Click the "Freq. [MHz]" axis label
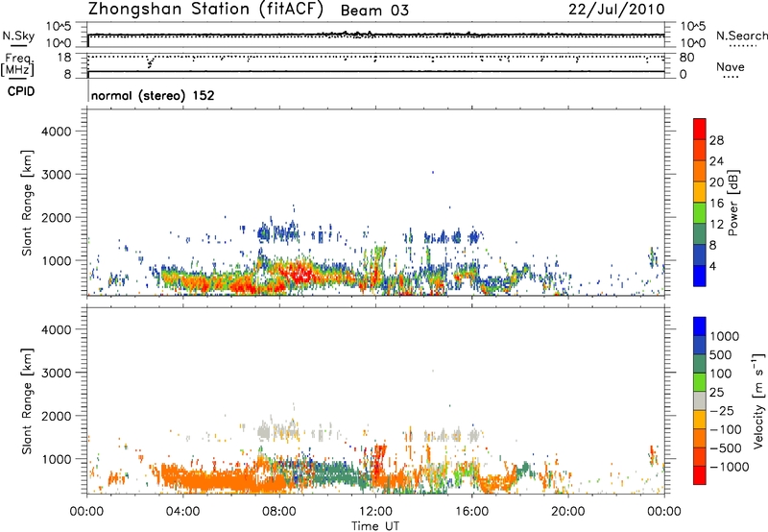This screenshot has height=532, width=768. click(18, 65)
